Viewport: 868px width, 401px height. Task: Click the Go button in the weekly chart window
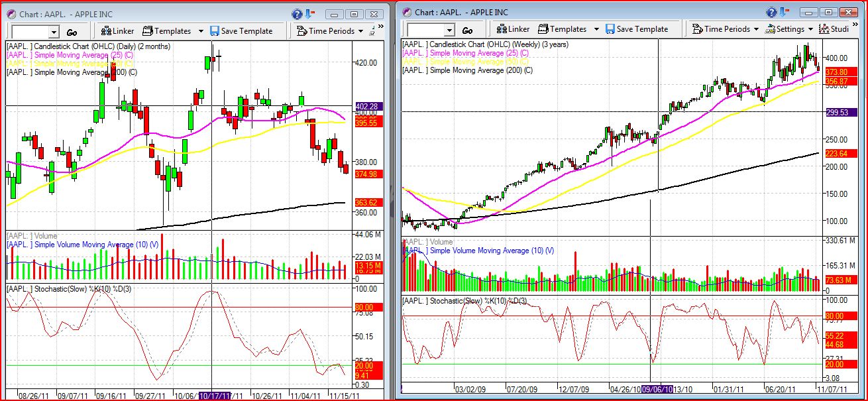point(467,30)
